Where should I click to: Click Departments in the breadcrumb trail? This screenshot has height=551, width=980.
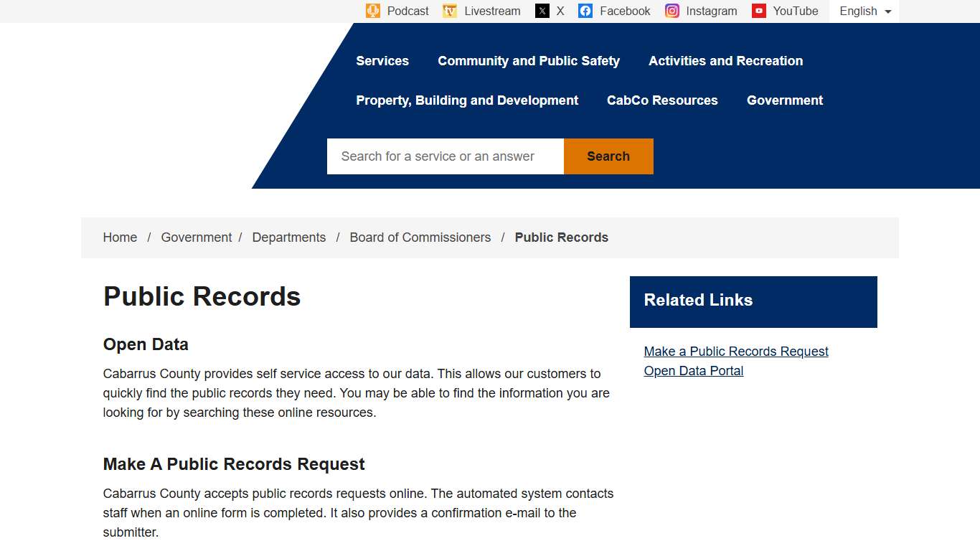[289, 237]
